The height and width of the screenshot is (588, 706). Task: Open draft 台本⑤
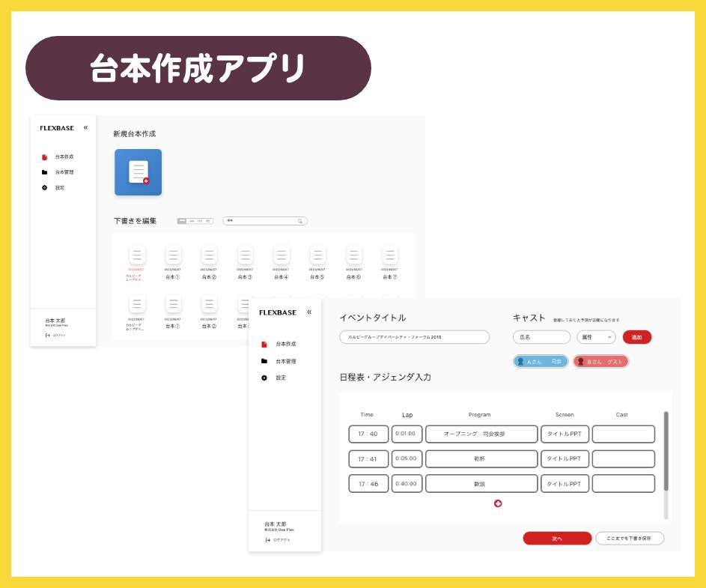pyautogui.click(x=317, y=262)
